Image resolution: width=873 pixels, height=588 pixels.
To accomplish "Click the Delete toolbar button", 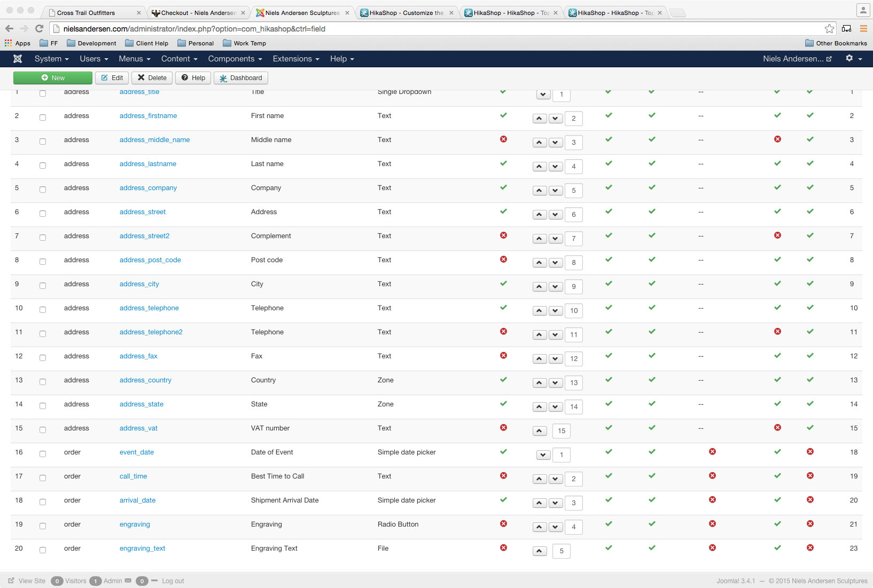I will click(x=152, y=78).
